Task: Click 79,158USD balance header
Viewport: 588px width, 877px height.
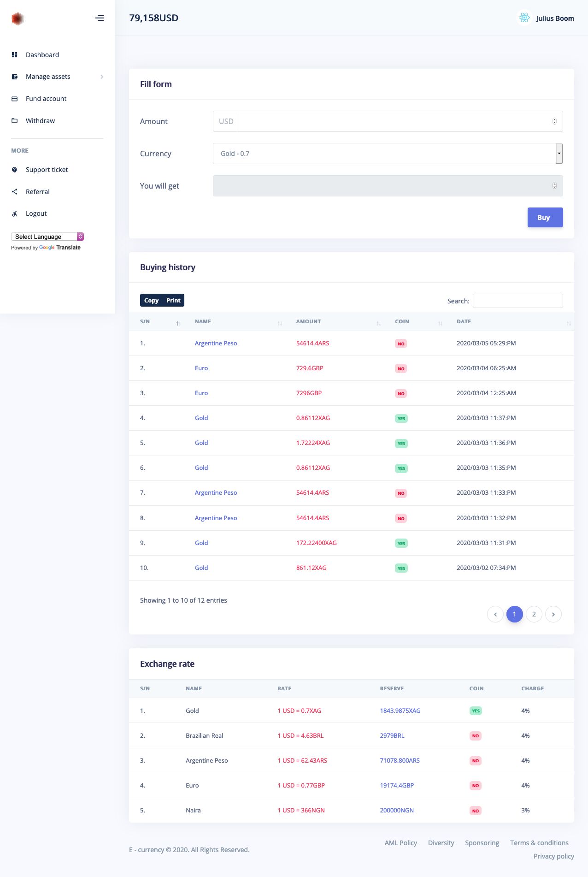Action: [154, 18]
